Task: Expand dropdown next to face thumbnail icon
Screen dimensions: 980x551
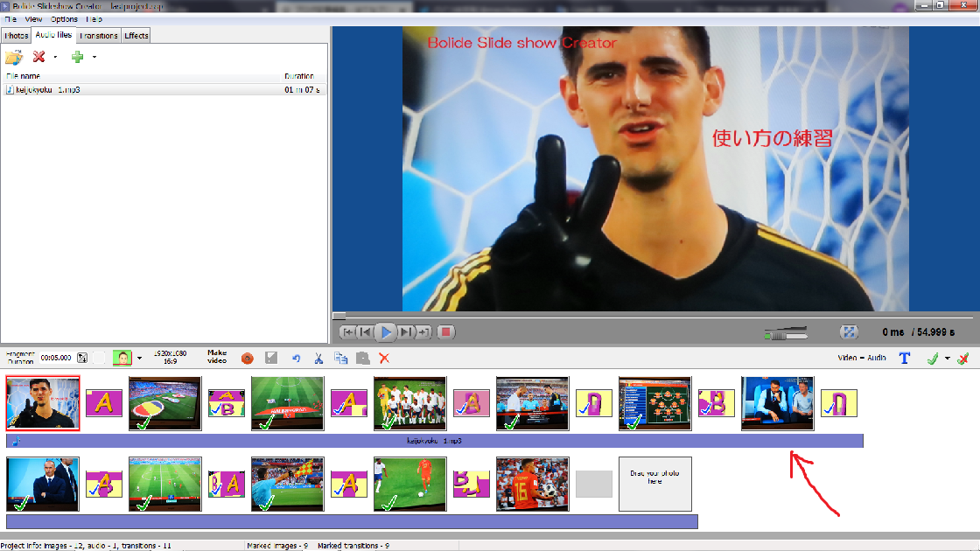Action: click(x=139, y=359)
